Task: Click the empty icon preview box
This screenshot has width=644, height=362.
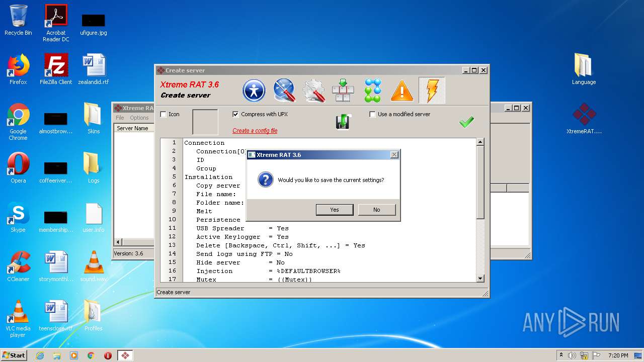Action: (205, 122)
